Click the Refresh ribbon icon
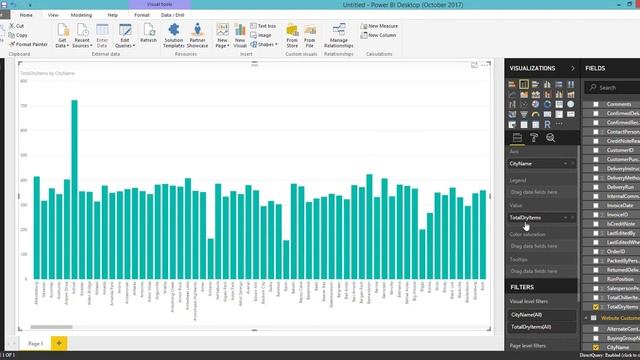640x360 pixels. point(149,33)
